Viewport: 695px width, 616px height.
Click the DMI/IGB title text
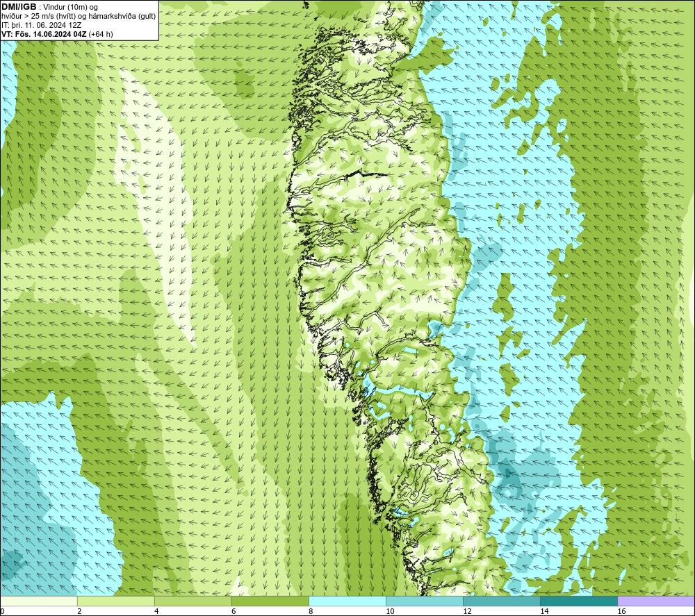(x=19, y=7)
